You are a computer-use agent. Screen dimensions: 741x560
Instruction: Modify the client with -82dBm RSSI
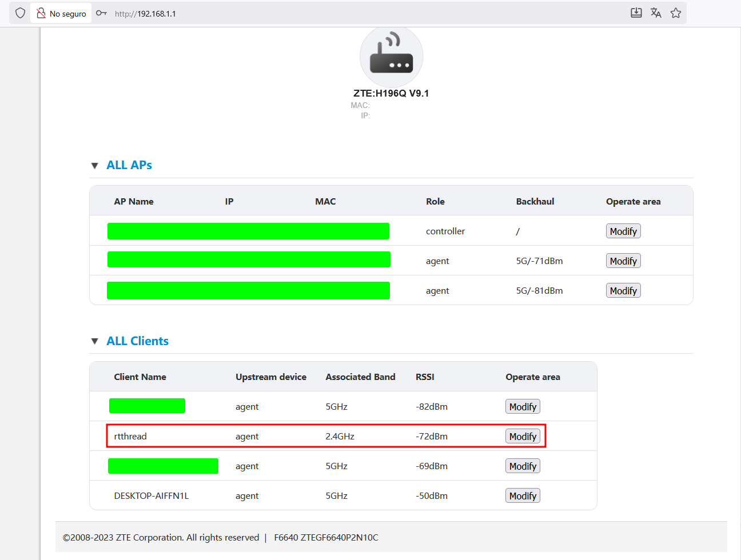point(523,407)
